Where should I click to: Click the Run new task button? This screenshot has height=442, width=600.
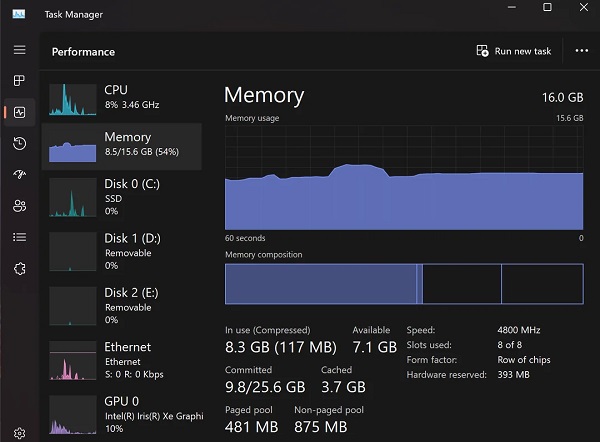pyautogui.click(x=514, y=51)
